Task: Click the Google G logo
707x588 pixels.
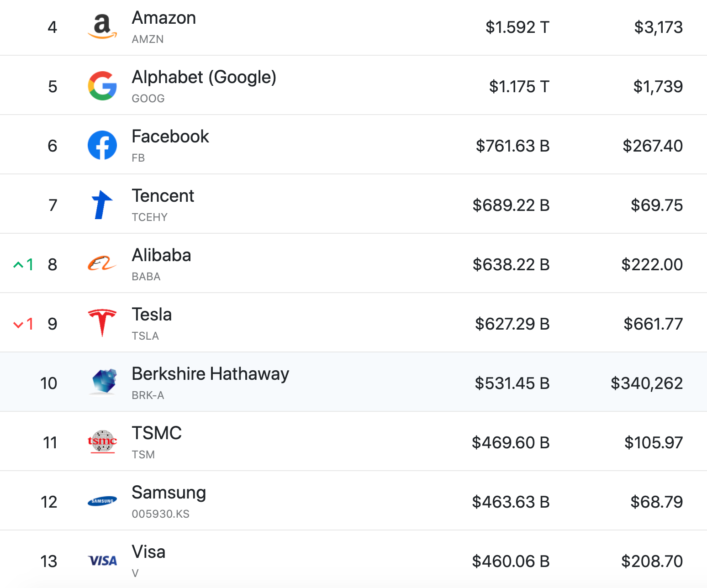Action: pyautogui.click(x=102, y=86)
